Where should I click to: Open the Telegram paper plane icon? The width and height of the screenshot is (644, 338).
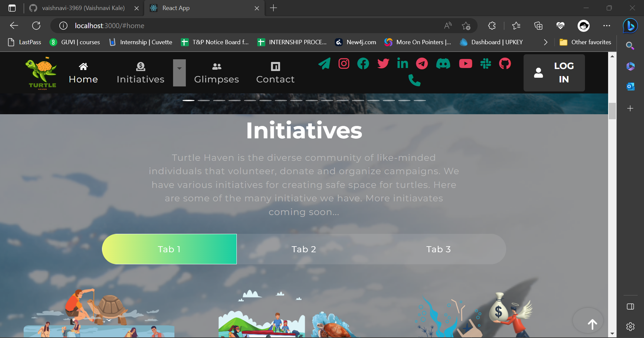[x=324, y=63]
